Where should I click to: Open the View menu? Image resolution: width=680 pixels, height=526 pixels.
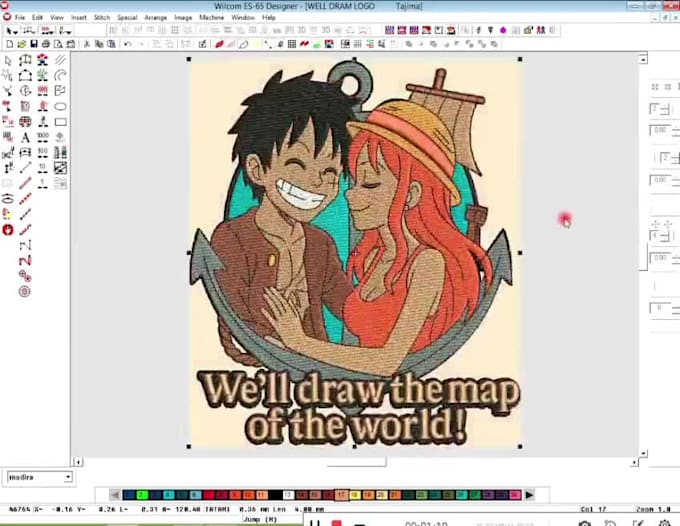57,18
